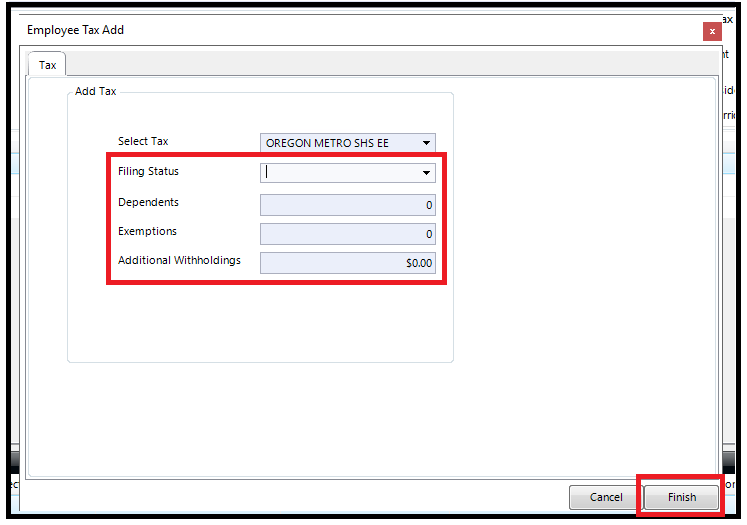Click the Additional Withholdings amount field
Image resolution: width=747 pixels, height=525 pixels.
(x=348, y=263)
